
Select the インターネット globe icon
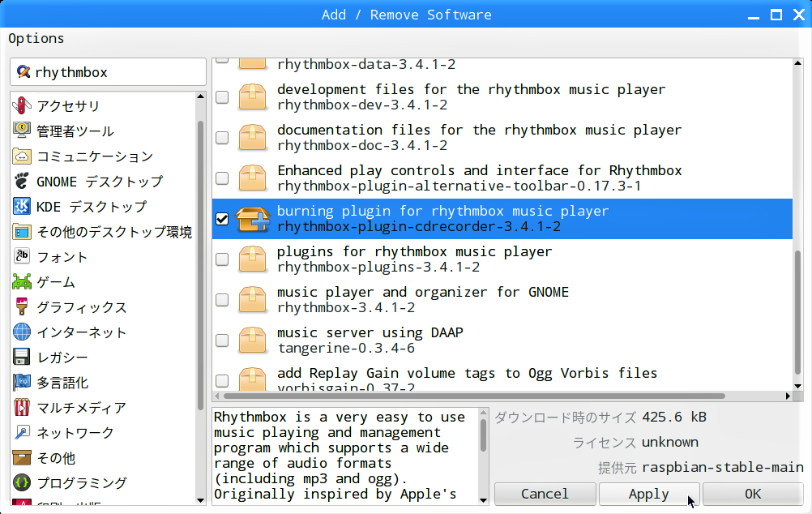(22, 332)
